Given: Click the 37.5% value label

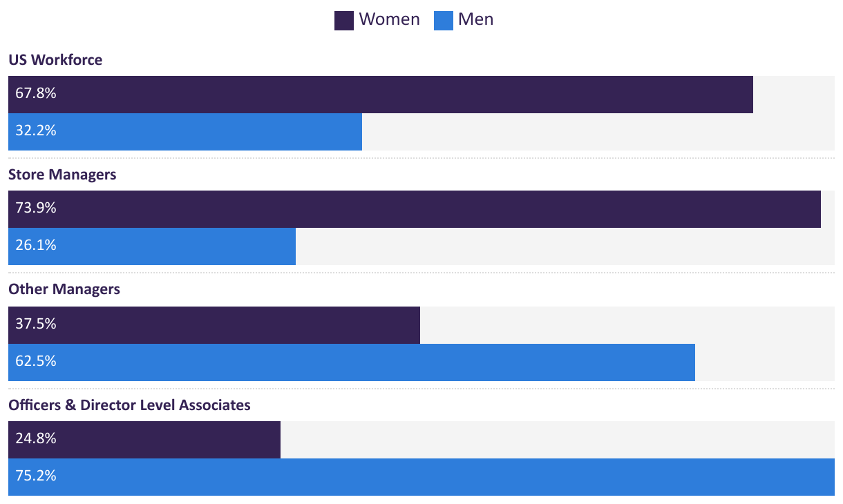Looking at the screenshot, I should point(36,324).
